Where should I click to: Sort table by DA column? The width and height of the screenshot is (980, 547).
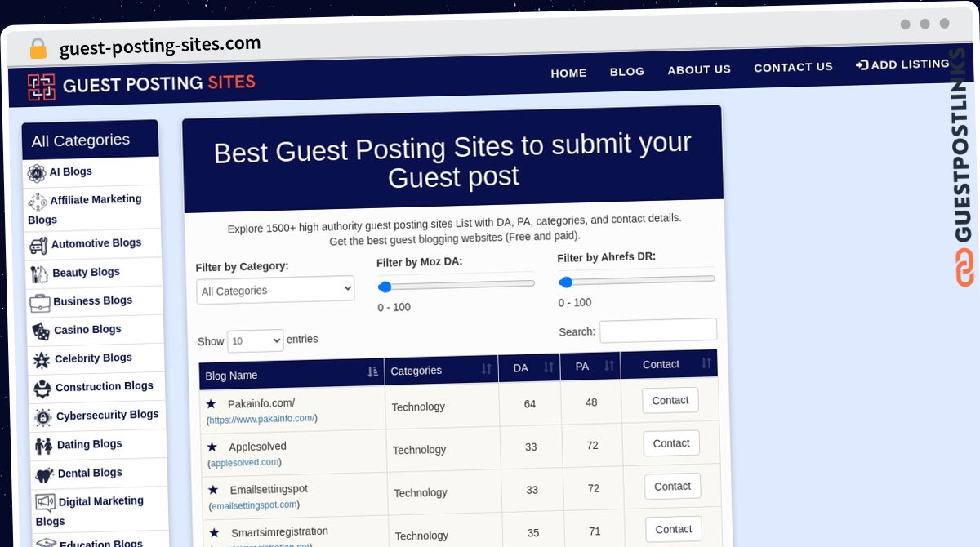click(548, 367)
